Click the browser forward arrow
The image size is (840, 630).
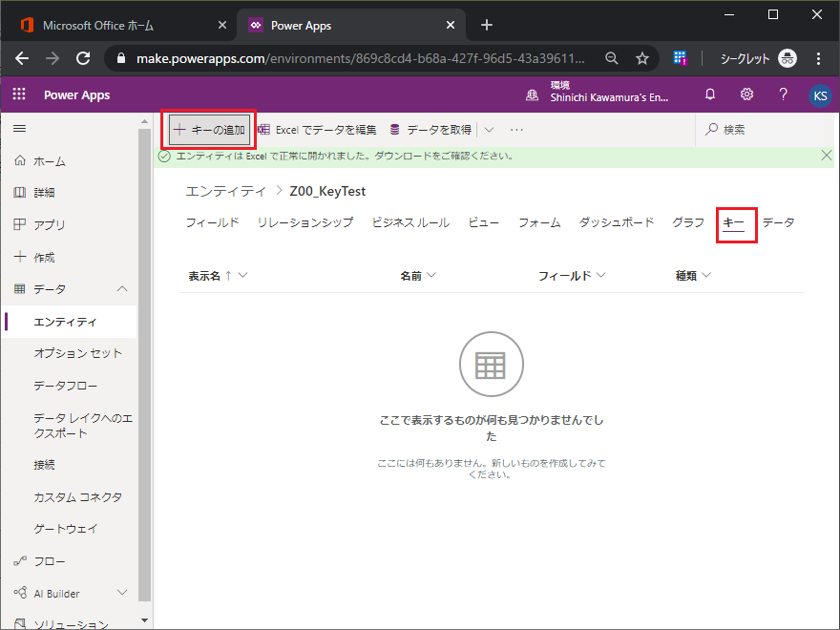52,58
